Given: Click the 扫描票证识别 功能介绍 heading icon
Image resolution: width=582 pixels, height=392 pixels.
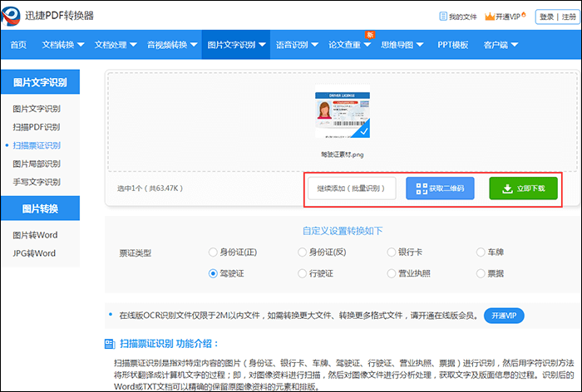Looking at the screenshot, I should [110, 344].
